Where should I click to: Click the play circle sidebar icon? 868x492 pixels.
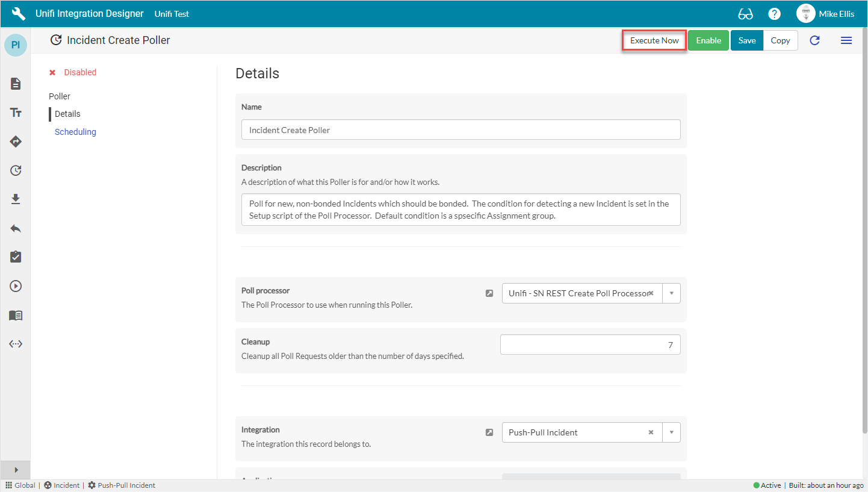point(16,286)
